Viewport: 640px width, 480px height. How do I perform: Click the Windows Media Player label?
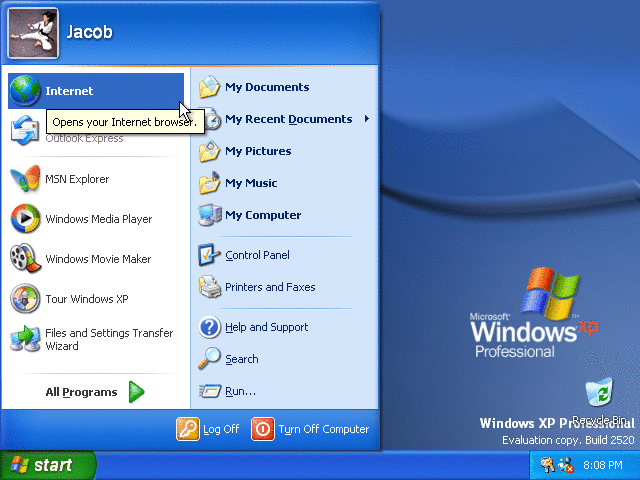[x=99, y=219]
